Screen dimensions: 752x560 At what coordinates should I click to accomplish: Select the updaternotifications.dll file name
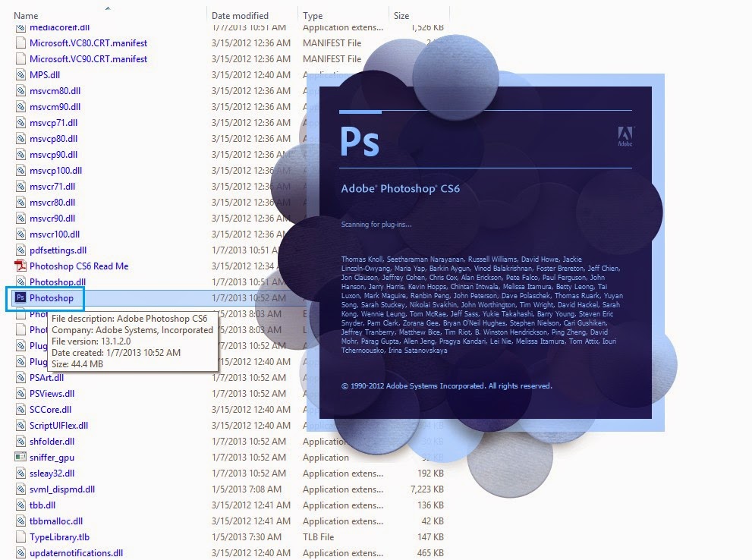(76, 553)
